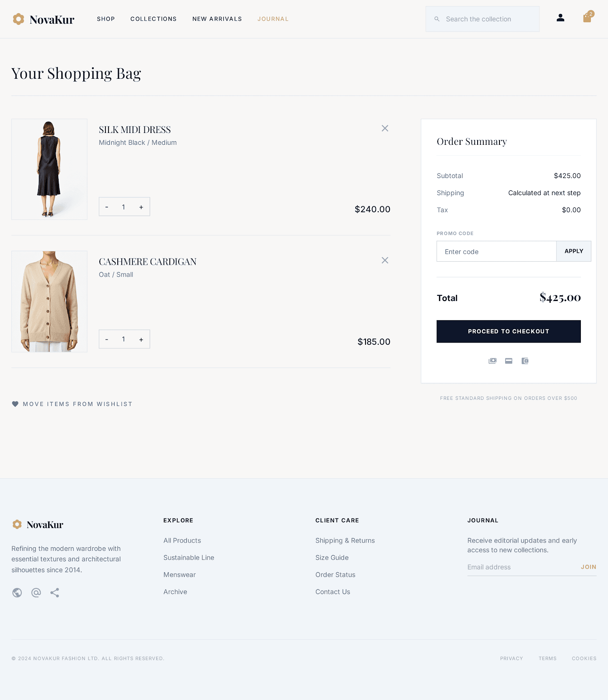Increase Cashmere Cardigan quantity
Image resolution: width=608 pixels, height=700 pixels.
click(x=141, y=339)
